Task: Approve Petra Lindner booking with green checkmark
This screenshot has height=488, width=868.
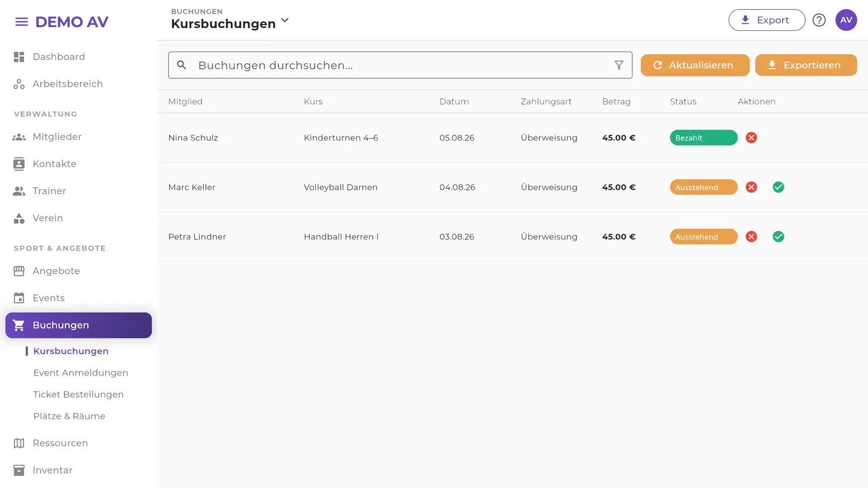Action: [779, 236]
